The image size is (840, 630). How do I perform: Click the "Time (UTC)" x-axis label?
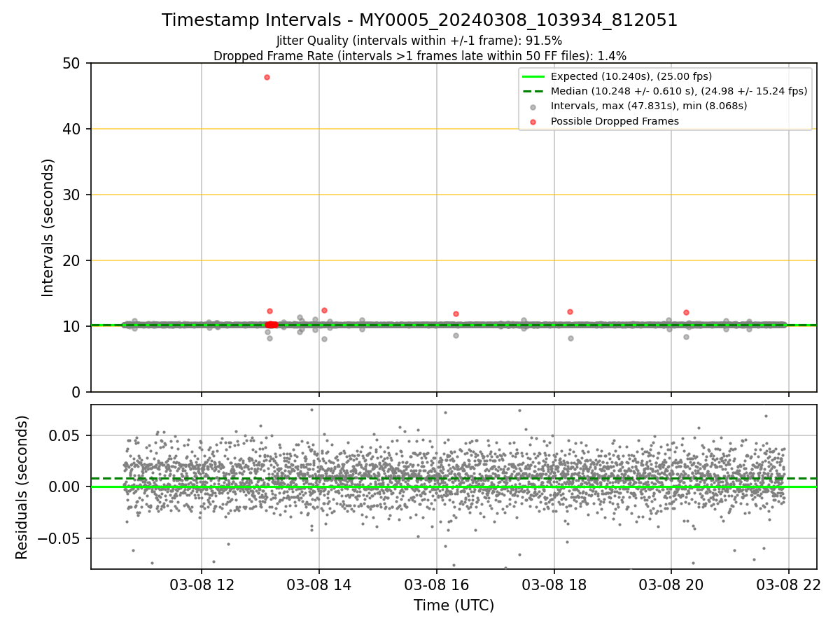pyautogui.click(x=454, y=605)
